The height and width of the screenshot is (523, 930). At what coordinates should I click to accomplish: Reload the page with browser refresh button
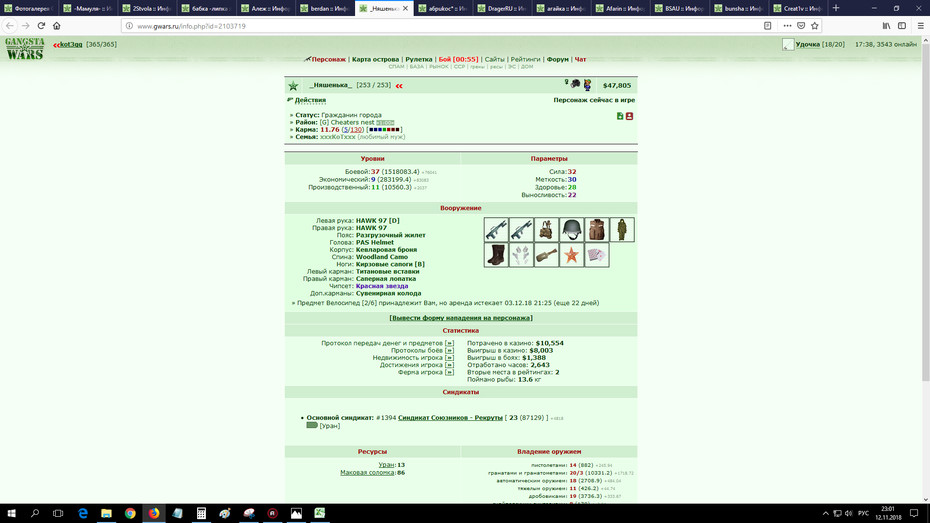(x=41, y=25)
